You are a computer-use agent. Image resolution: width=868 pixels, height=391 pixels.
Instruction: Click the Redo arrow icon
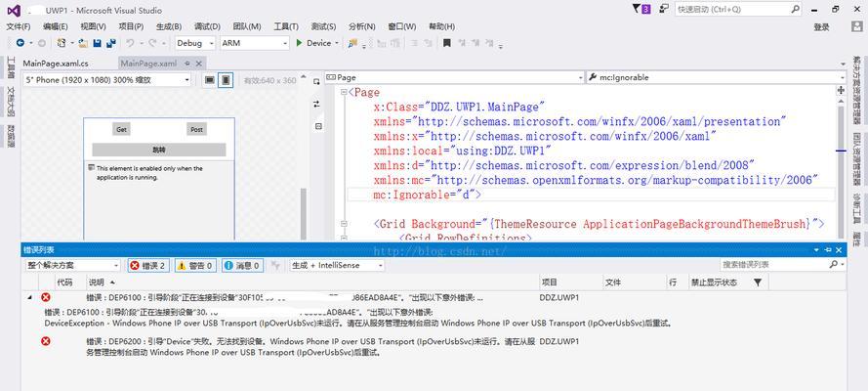coord(152,43)
